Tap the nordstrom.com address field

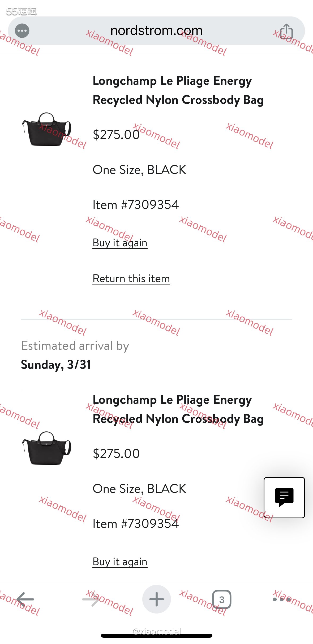(156, 31)
